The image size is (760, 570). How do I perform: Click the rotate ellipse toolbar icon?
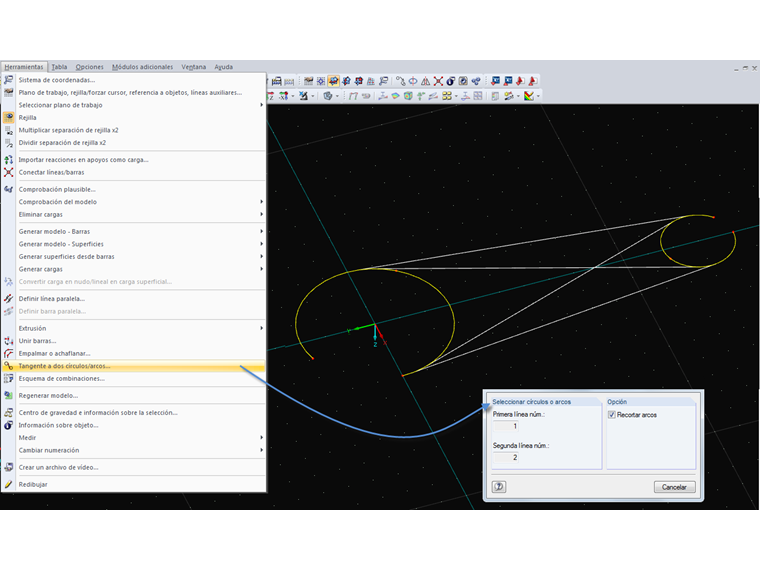click(x=413, y=81)
